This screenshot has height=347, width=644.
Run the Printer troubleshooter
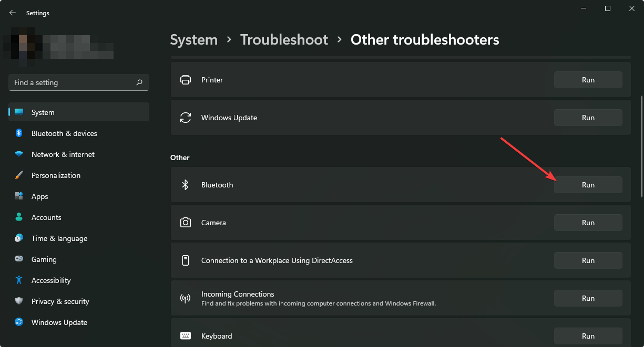(588, 80)
